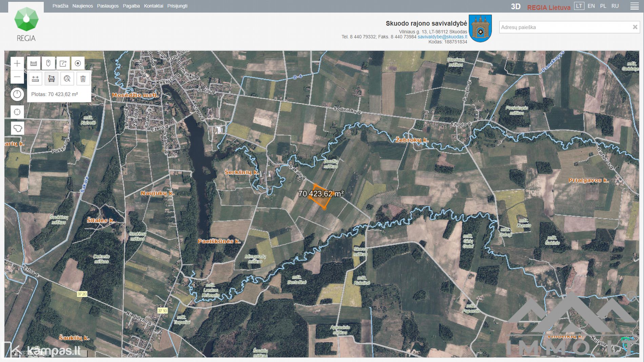The width and height of the screenshot is (644, 362).
Task: Toggle the area measurement tool
Action: click(52, 79)
